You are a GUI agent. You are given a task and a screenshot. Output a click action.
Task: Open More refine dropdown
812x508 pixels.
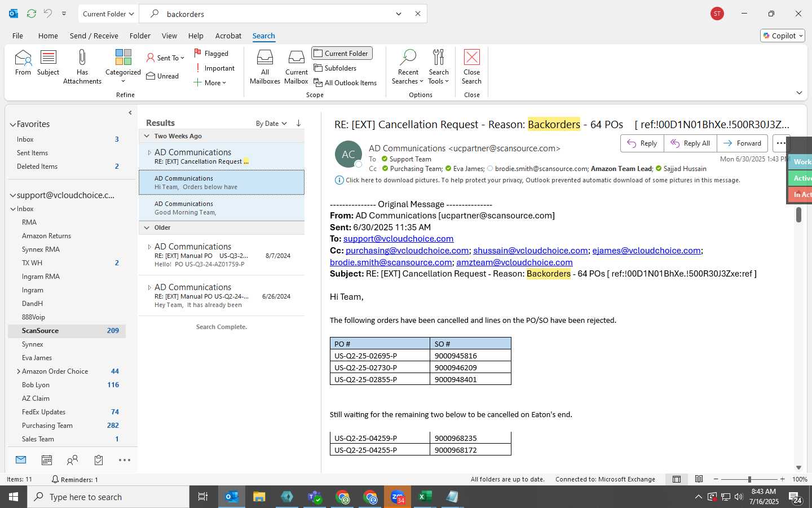click(x=210, y=82)
